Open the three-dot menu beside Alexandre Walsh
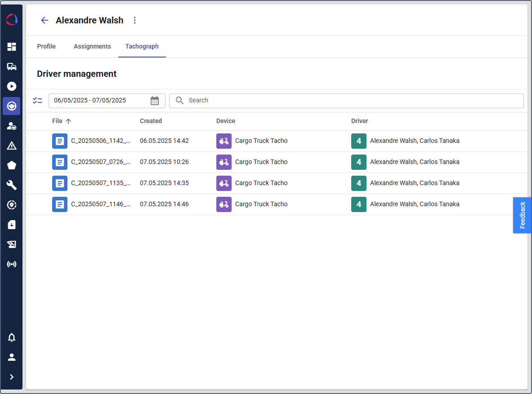 tap(134, 20)
